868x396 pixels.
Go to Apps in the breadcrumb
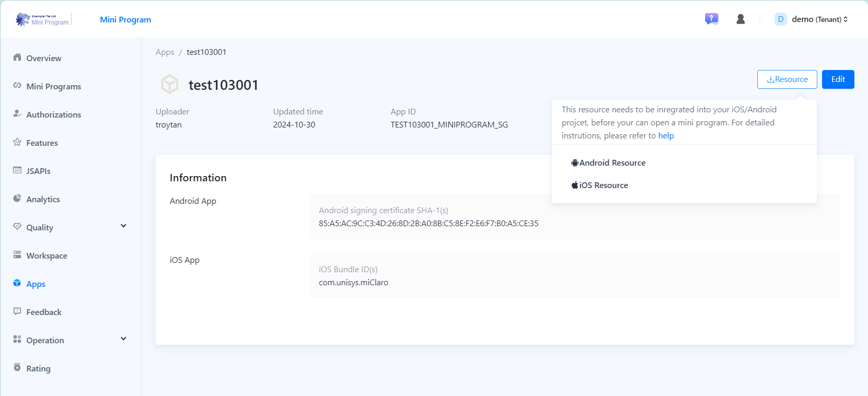165,52
